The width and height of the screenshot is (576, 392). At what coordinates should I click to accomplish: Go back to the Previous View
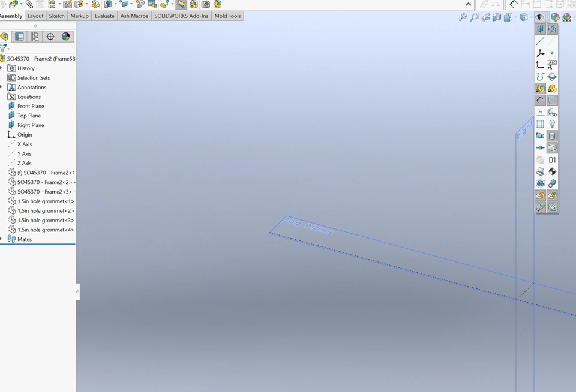pos(485,17)
